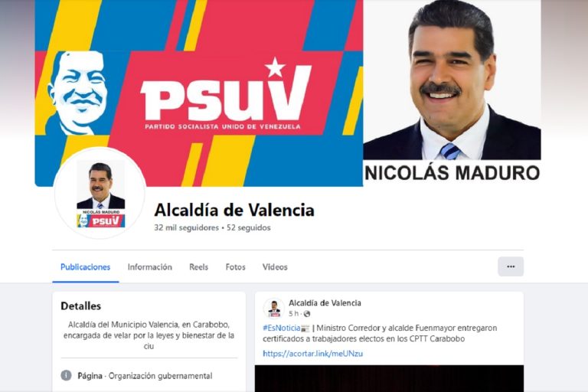The width and height of the screenshot is (588, 392).
Task: Select the Reels tab
Action: pyautogui.click(x=198, y=267)
